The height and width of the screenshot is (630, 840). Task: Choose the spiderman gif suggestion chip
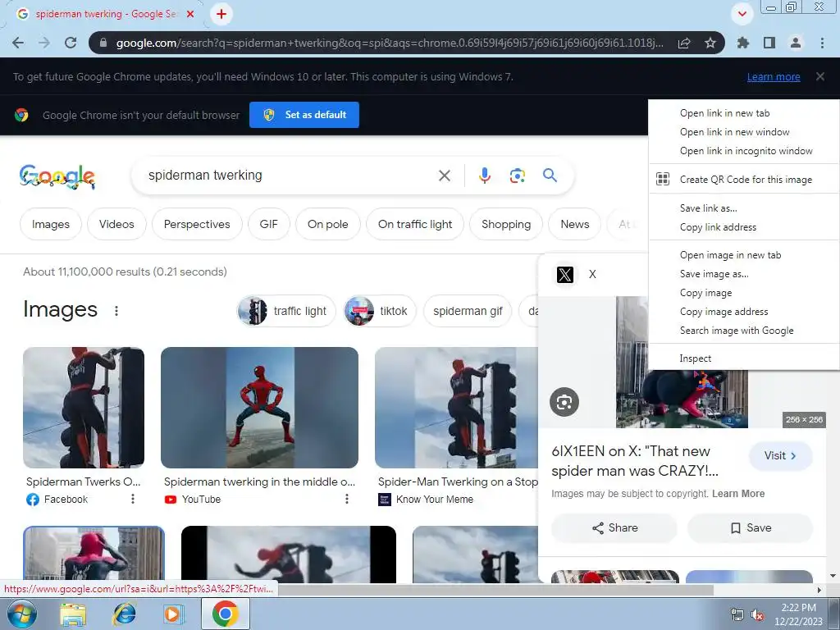click(468, 311)
